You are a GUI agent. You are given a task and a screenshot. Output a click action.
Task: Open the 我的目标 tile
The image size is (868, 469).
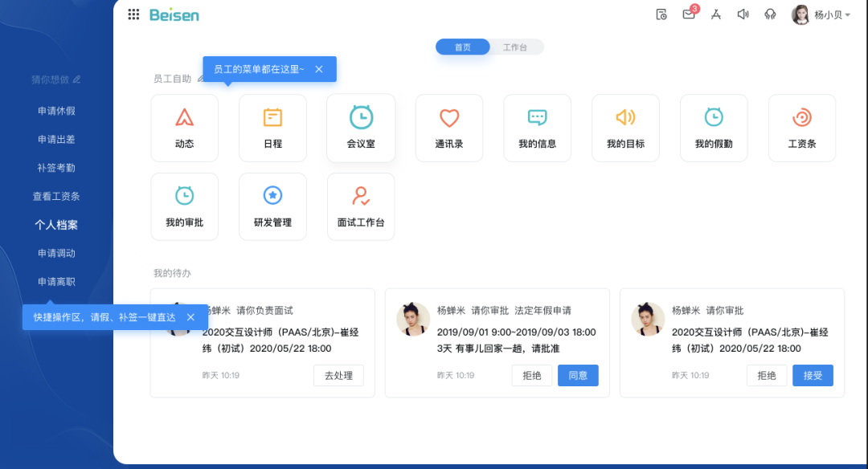625,128
